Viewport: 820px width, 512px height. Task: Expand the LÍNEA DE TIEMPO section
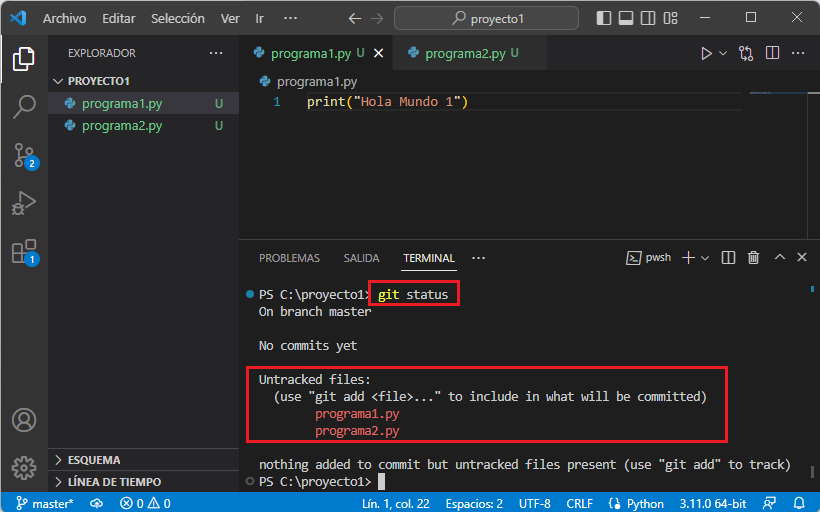click(144, 482)
